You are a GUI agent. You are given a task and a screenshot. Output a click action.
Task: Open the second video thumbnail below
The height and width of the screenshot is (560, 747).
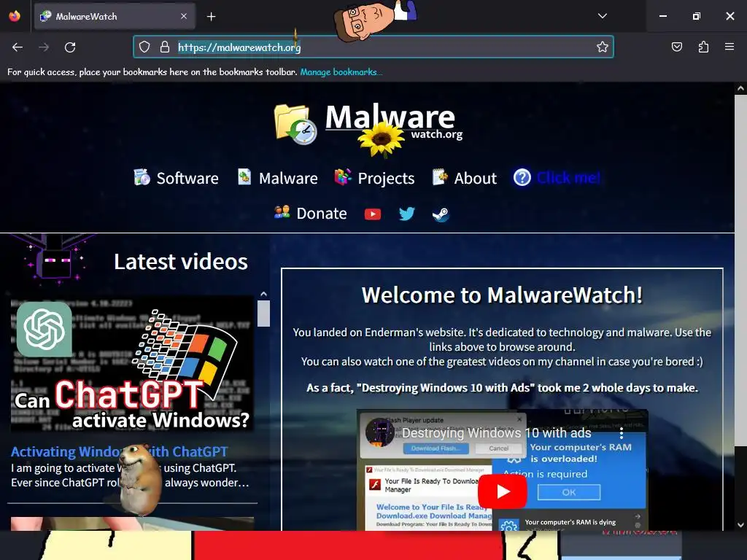[132, 524]
